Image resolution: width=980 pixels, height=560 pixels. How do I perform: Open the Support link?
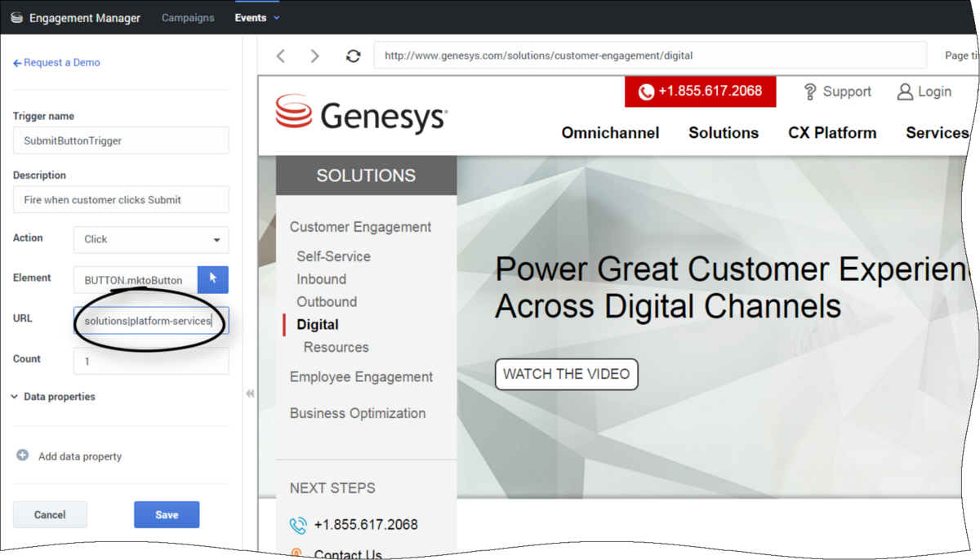pyautogui.click(x=847, y=91)
